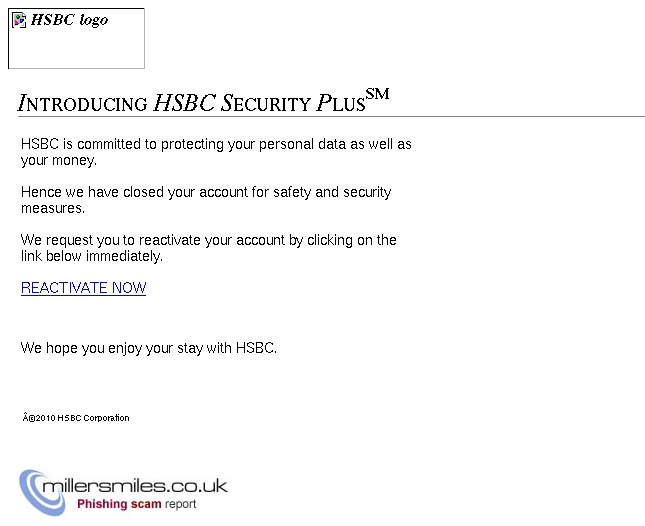Click the 'We hope you enjoy your stay' sentence
The width and height of the screenshot is (645, 526).
coord(148,348)
